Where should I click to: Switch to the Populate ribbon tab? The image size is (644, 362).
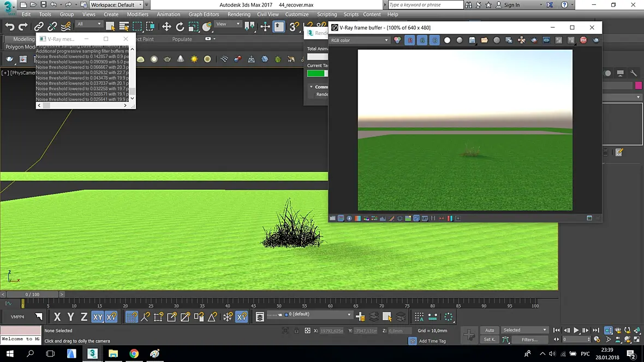(x=182, y=39)
